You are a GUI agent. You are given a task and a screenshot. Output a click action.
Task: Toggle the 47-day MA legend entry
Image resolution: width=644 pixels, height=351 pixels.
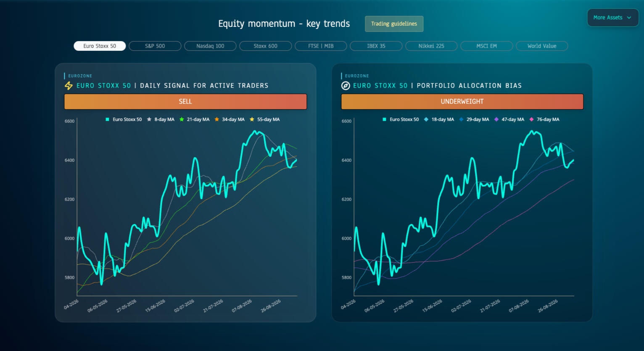tap(509, 119)
